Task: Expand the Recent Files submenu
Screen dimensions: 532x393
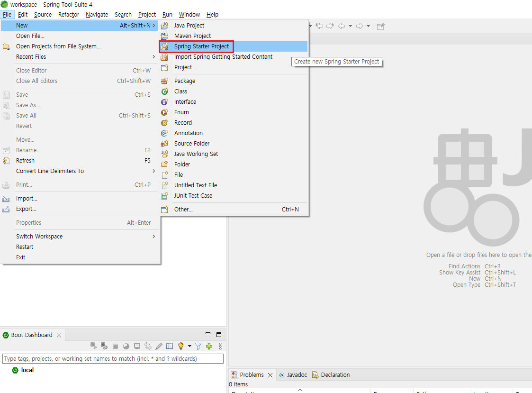Action: [x=154, y=56]
